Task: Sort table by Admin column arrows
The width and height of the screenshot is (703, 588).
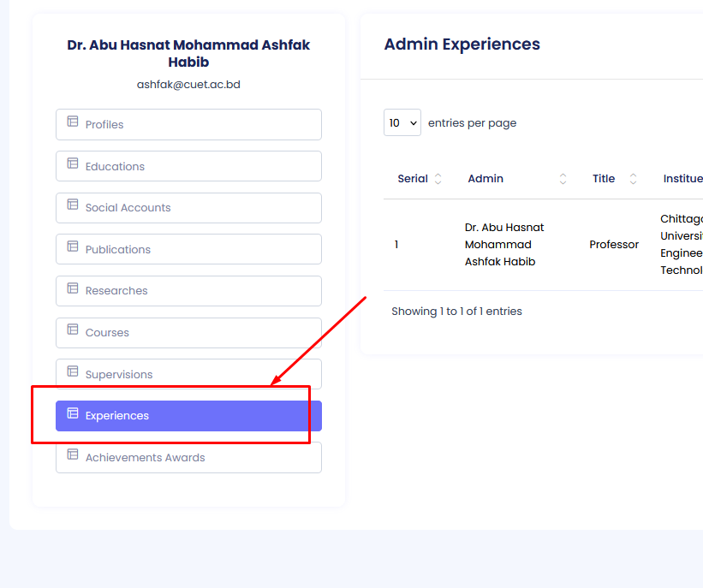Action: (563, 179)
